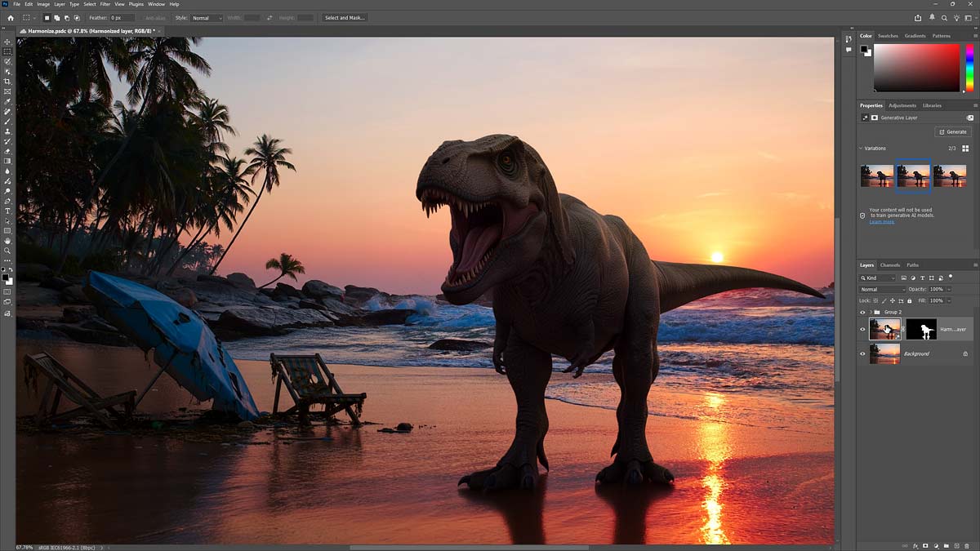
Task: Switch to the Channels tab
Action: (889, 264)
